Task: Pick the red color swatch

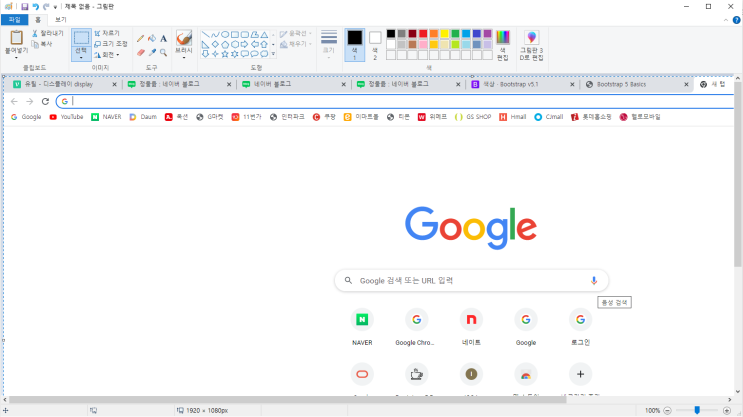Action: [x=423, y=33]
